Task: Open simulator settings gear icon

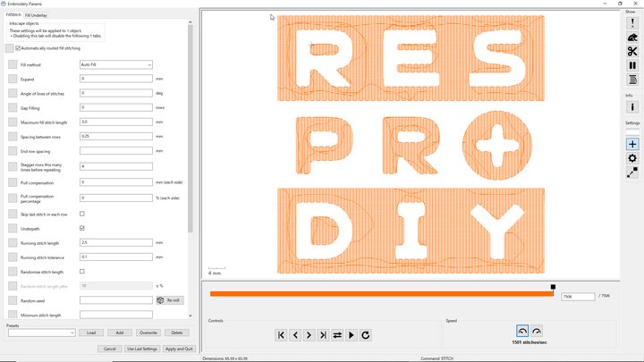Action: pyautogui.click(x=632, y=158)
